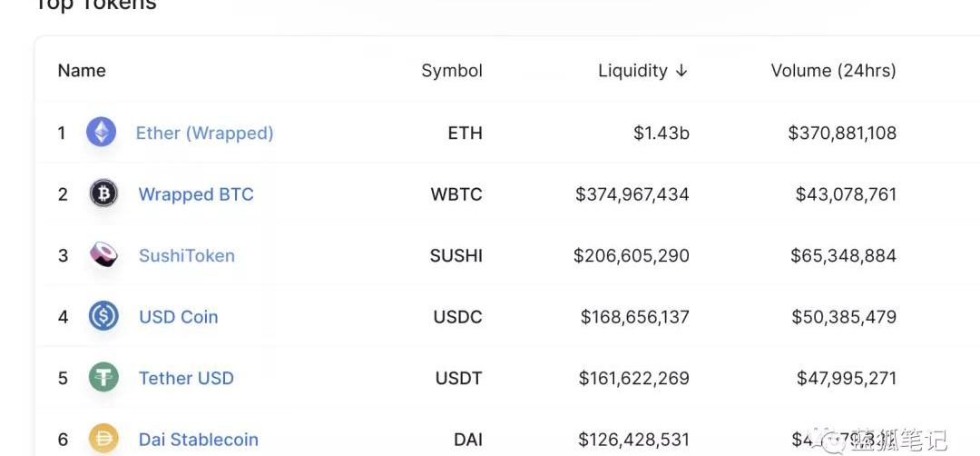
Task: Select the $1.43b liquidity value
Action: [x=661, y=133]
